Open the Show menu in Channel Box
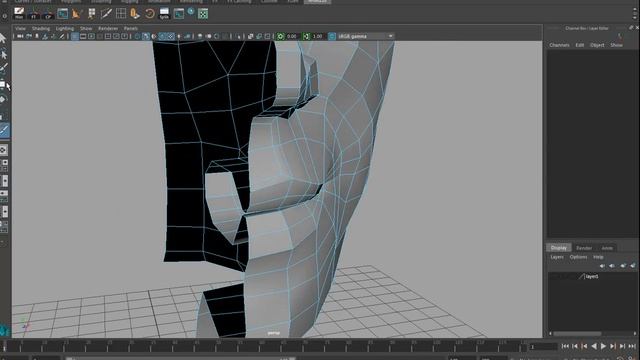Screen dimensions: 640x360 click(616, 45)
